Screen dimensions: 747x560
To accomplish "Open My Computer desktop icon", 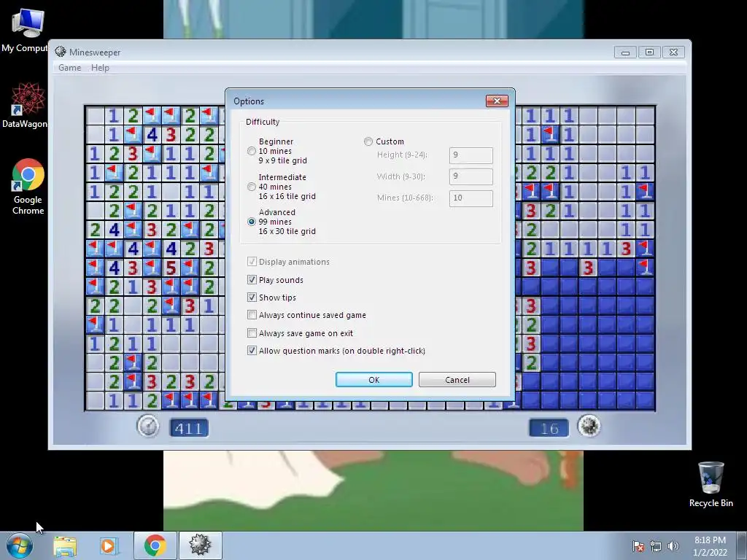I will (26, 31).
